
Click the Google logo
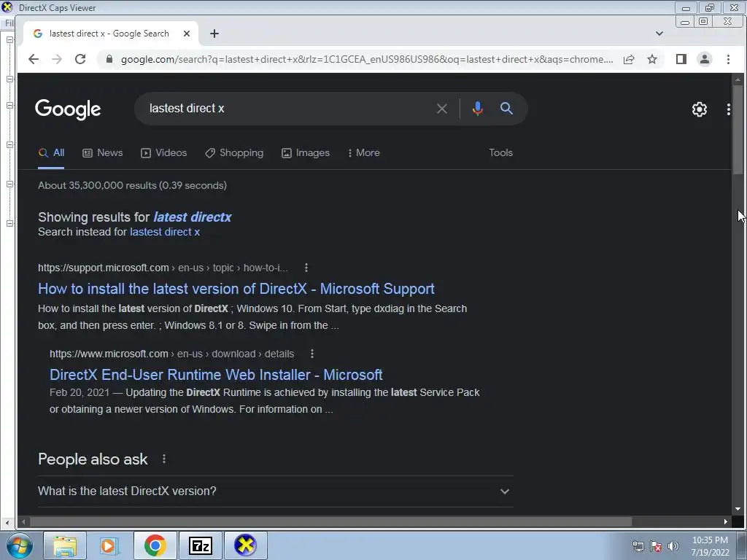click(x=68, y=109)
